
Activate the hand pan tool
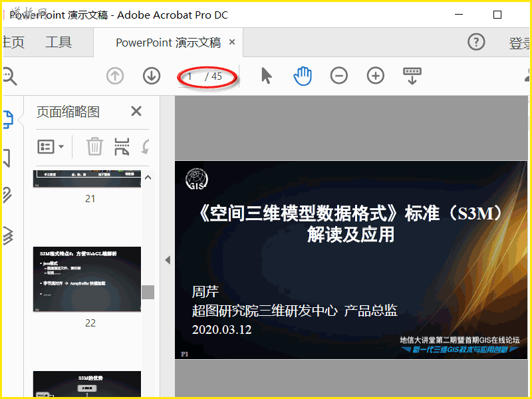303,76
